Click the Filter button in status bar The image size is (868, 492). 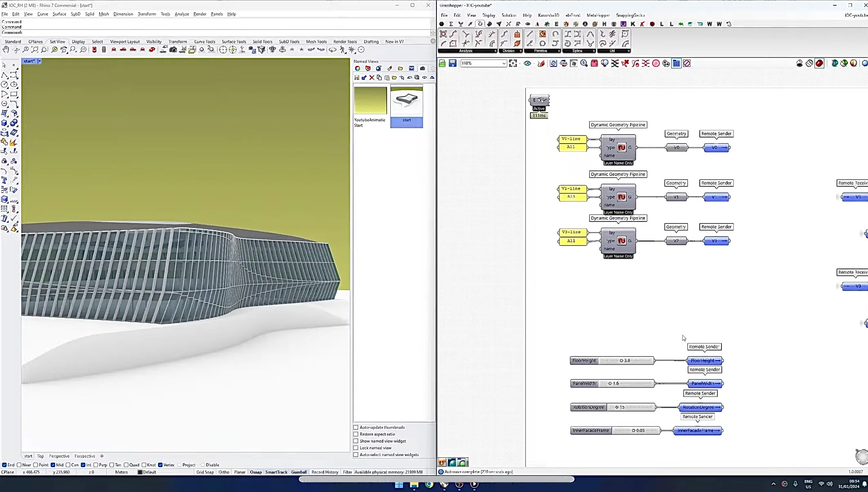(347, 472)
